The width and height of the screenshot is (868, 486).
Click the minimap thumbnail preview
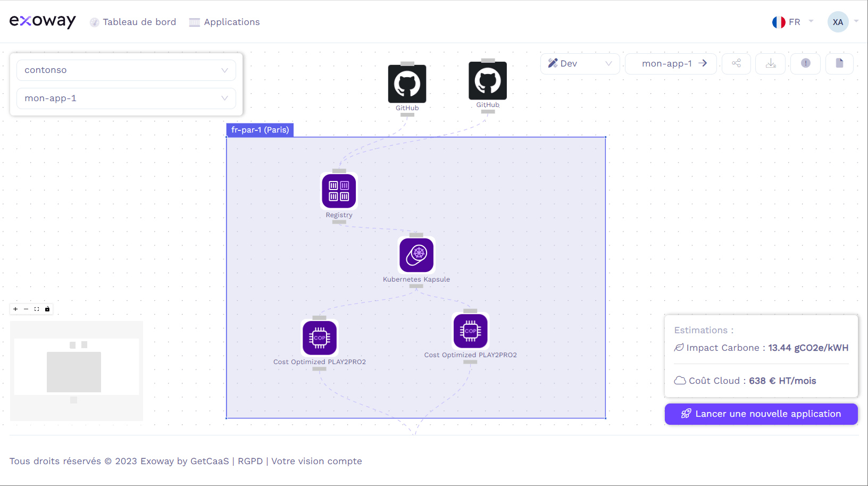(76, 370)
